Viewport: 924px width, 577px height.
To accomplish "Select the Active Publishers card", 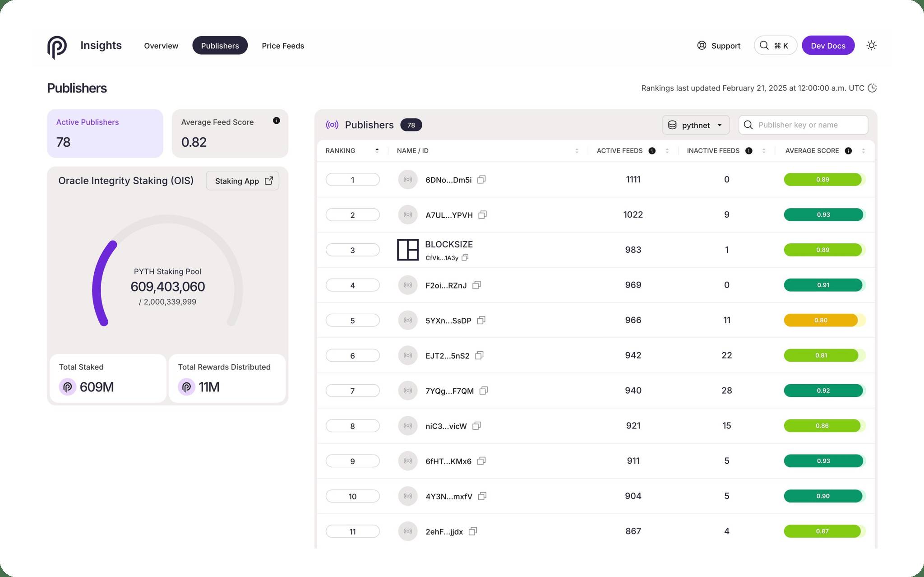I will (x=105, y=133).
